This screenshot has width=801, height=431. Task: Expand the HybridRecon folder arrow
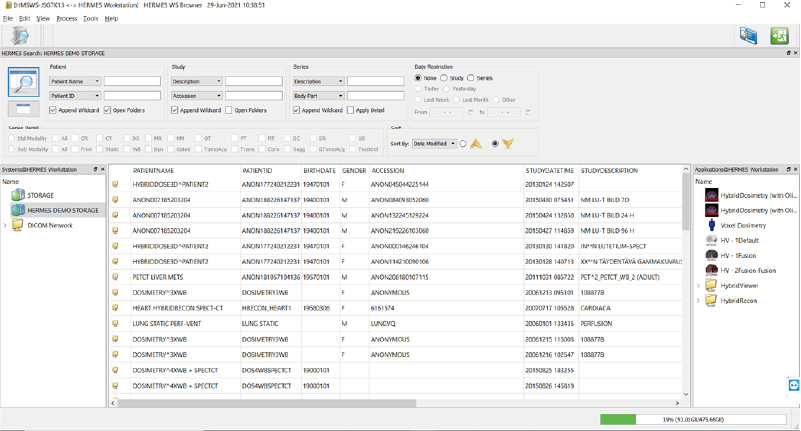pyautogui.click(x=698, y=301)
